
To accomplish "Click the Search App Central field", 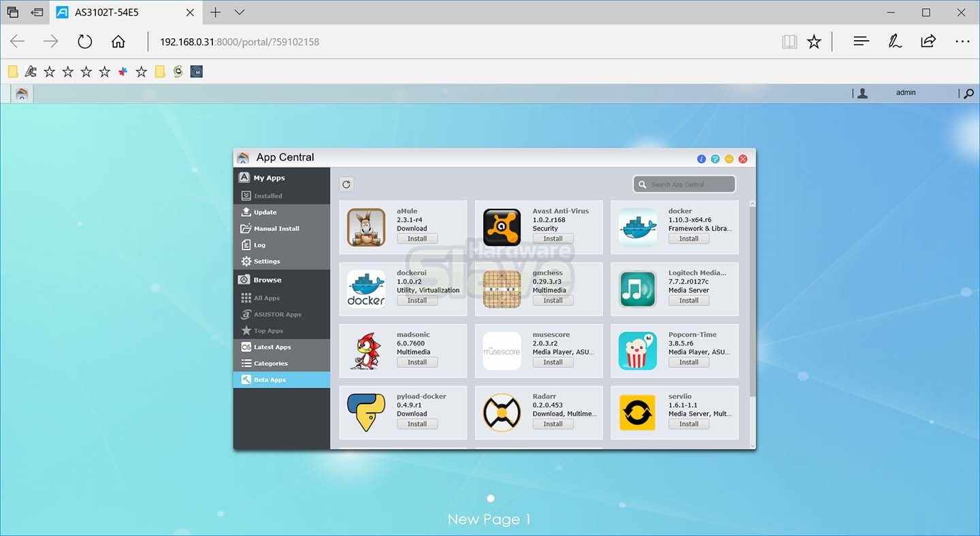I will pyautogui.click(x=684, y=184).
